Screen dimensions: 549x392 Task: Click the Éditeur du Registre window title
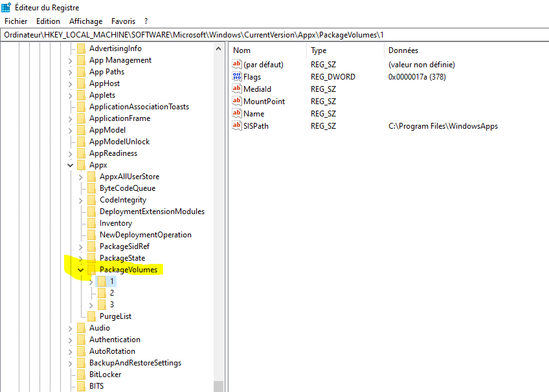click(47, 7)
